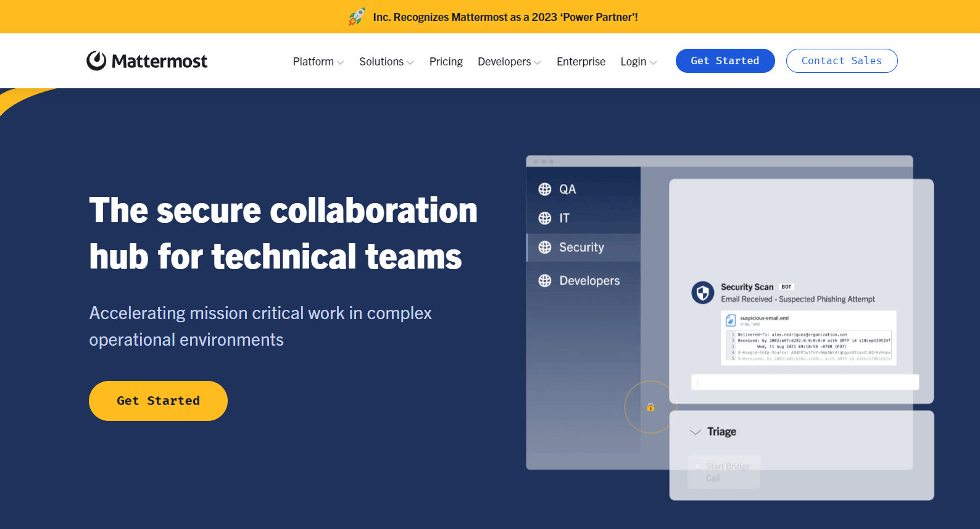
Task: Click the globe icon beside IT
Action: click(x=544, y=218)
